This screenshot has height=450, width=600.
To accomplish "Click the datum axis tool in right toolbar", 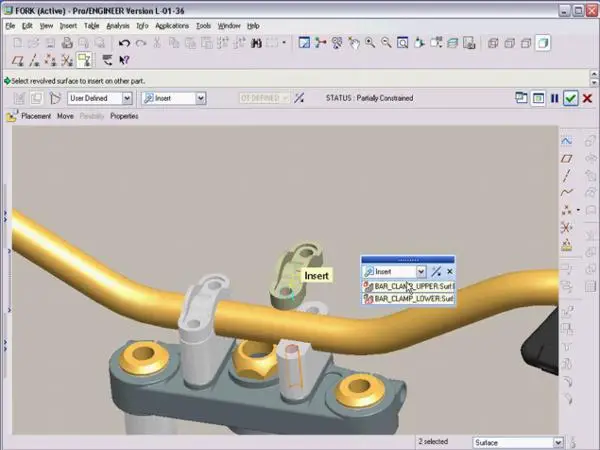I will click(567, 176).
